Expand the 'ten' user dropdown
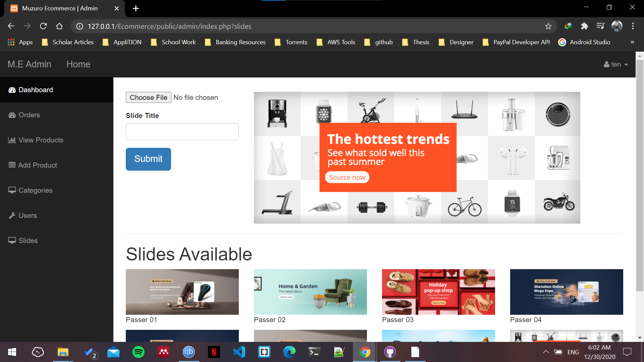The width and height of the screenshot is (644, 362). 616,64
